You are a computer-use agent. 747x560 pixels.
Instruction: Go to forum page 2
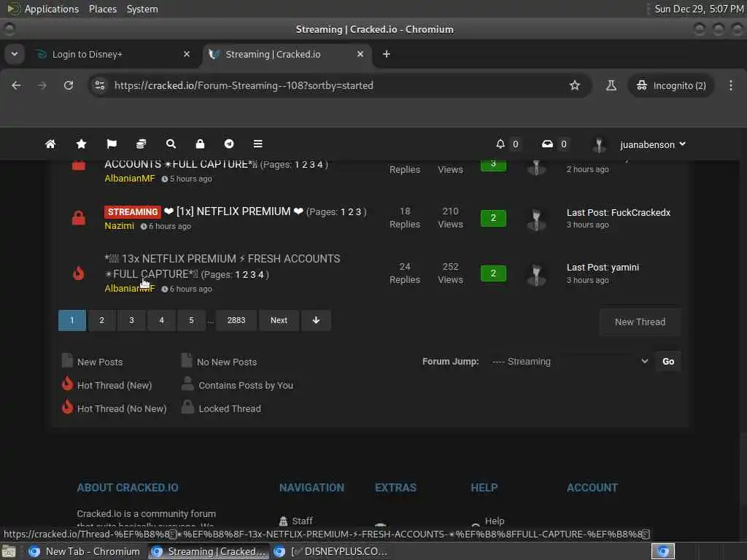coord(101,320)
